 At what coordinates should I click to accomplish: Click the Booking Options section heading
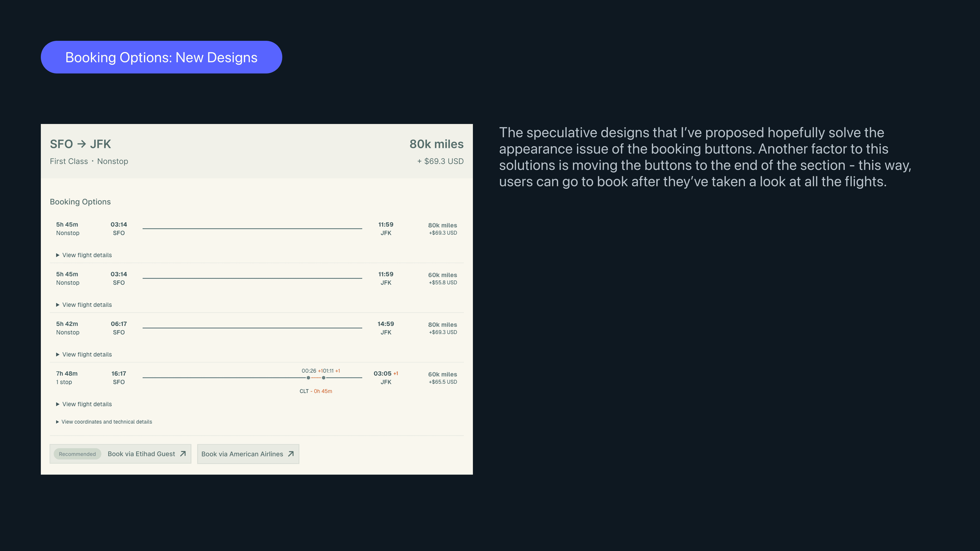(x=80, y=202)
